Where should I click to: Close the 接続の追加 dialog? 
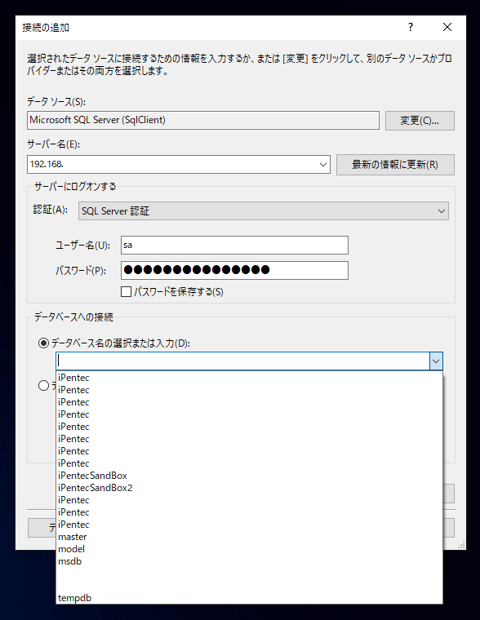tap(447, 27)
